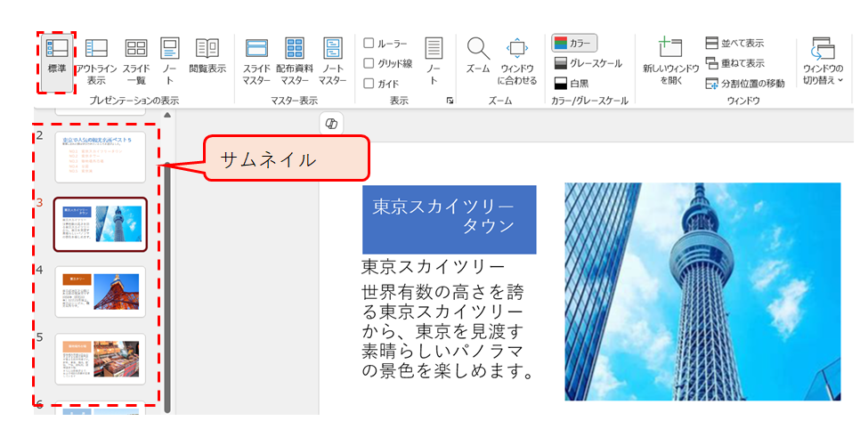Click the thumbnail pane vertical scrollbar
The height and width of the screenshot is (421, 868).
[x=166, y=285]
